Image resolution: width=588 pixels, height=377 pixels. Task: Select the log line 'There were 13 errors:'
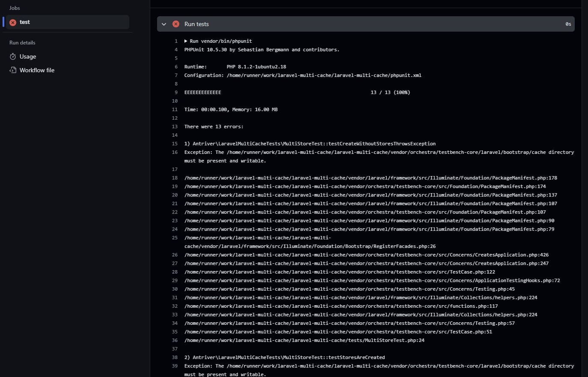tap(214, 127)
